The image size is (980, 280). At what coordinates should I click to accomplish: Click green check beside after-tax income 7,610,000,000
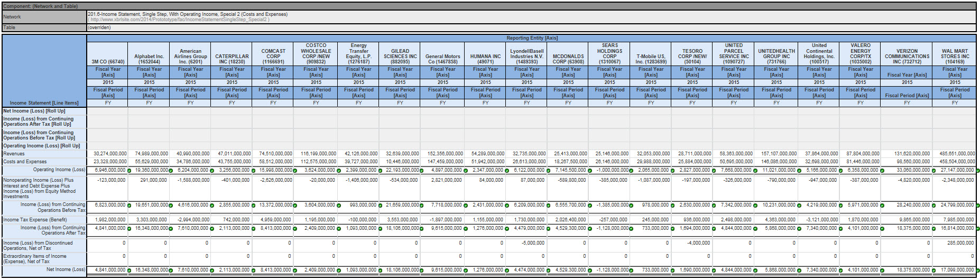pos(212,229)
